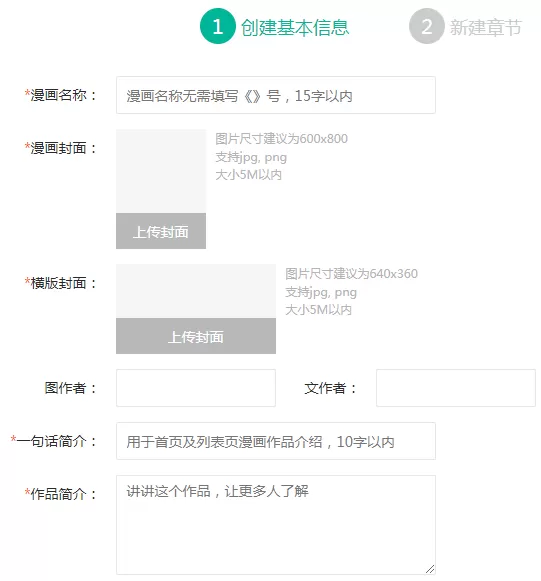The width and height of the screenshot is (541, 581).
Task: Focus the 一句话简介 input field
Action: pos(276,441)
